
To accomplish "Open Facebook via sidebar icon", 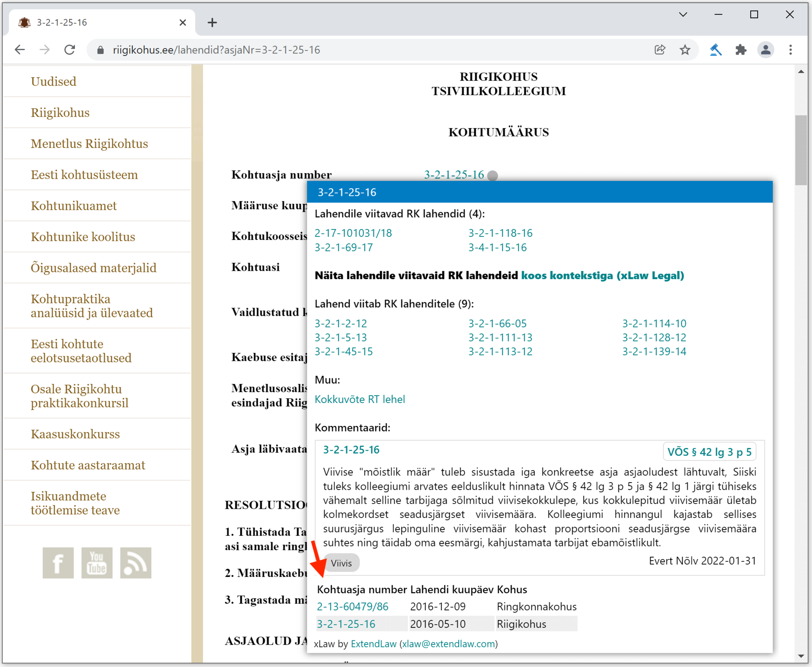I will pyautogui.click(x=58, y=563).
